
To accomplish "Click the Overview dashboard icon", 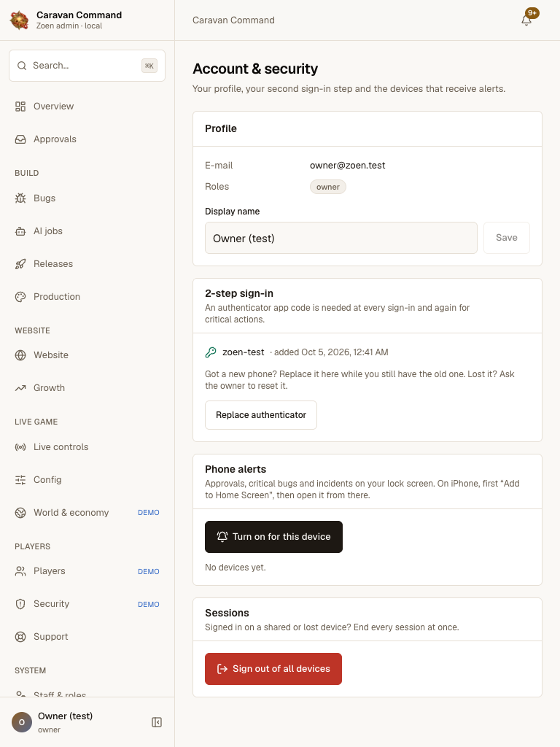I will pos(20,107).
